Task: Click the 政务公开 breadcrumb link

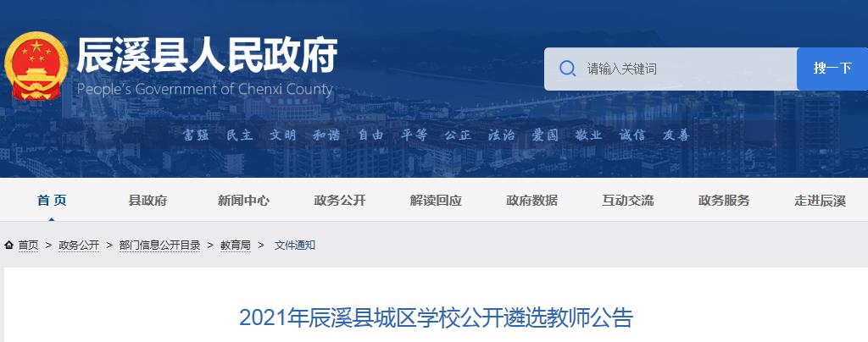Action: 79,245
